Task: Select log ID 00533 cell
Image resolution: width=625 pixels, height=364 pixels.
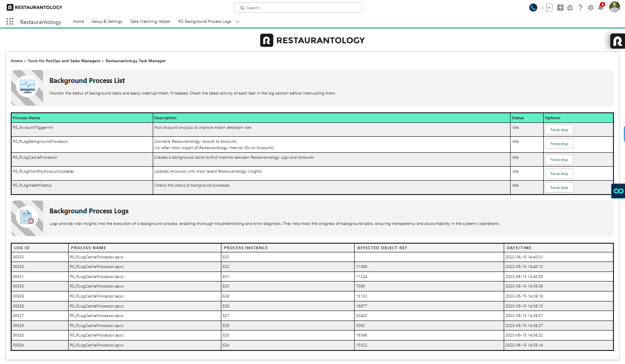Action: tap(40, 257)
